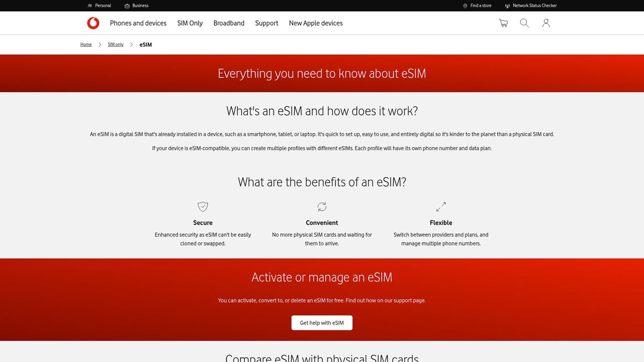
Task: Click the Get help with eSIM button
Action: [x=321, y=322]
